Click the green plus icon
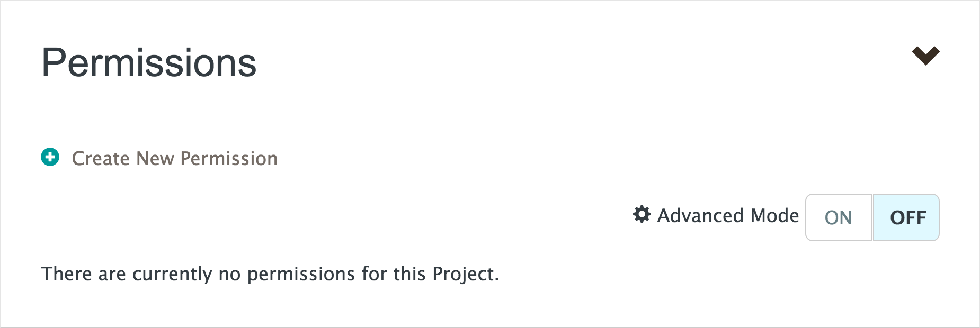 [x=50, y=157]
